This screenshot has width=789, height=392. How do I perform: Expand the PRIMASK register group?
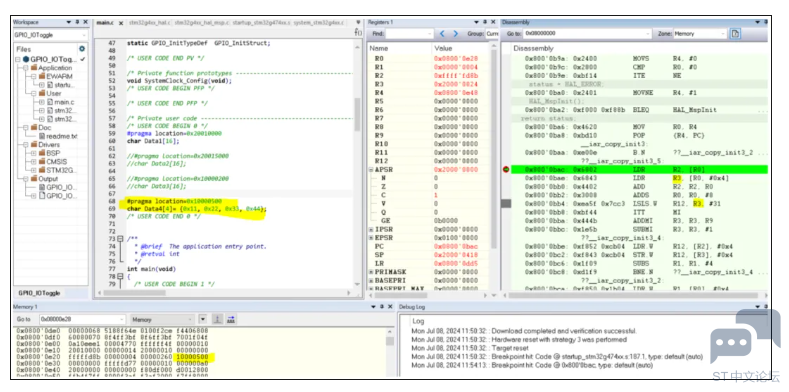pos(371,272)
